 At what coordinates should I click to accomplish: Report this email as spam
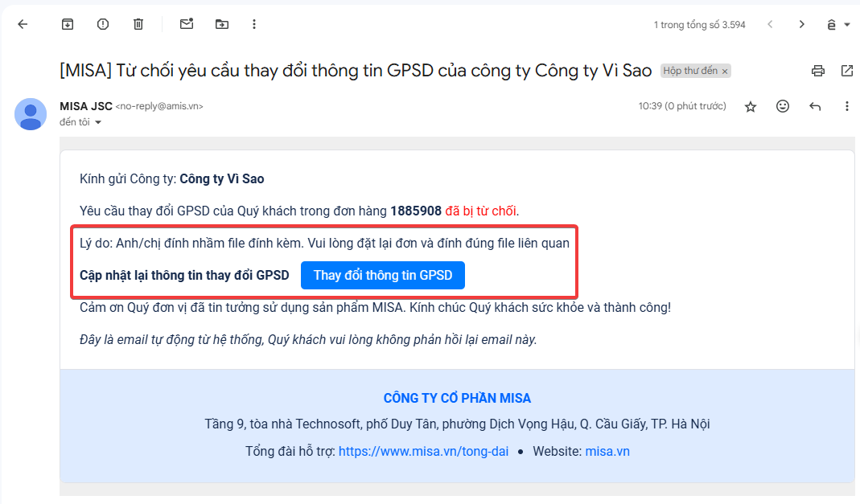(x=103, y=24)
